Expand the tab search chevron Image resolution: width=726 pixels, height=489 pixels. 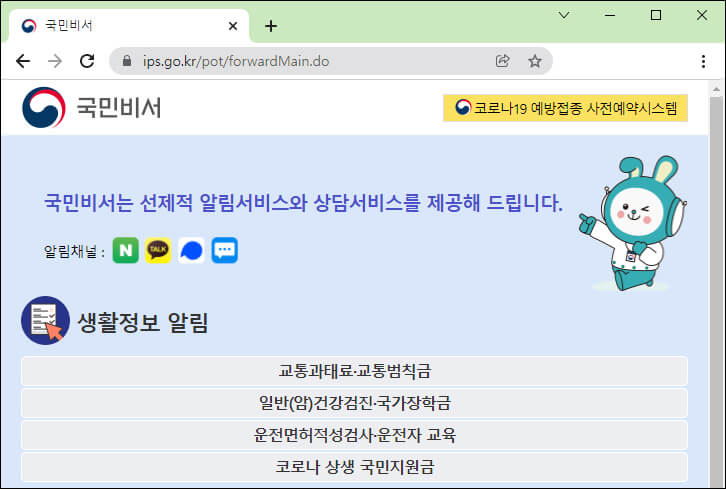click(x=563, y=15)
